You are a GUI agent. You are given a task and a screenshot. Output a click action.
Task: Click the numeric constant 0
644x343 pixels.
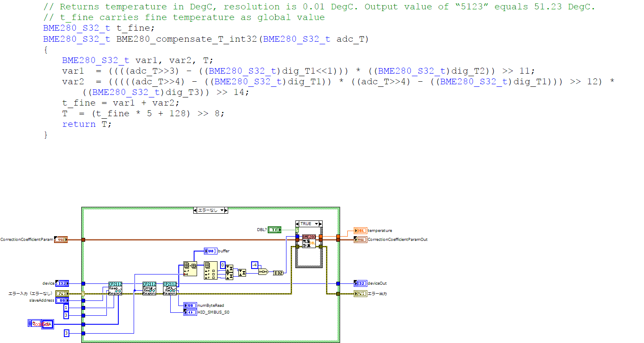coord(222,265)
